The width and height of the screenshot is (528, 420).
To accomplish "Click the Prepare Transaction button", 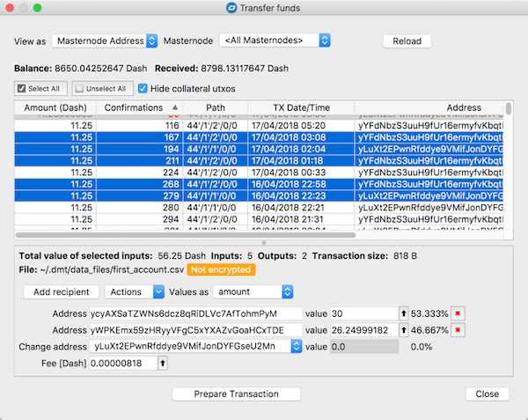I will [236, 394].
